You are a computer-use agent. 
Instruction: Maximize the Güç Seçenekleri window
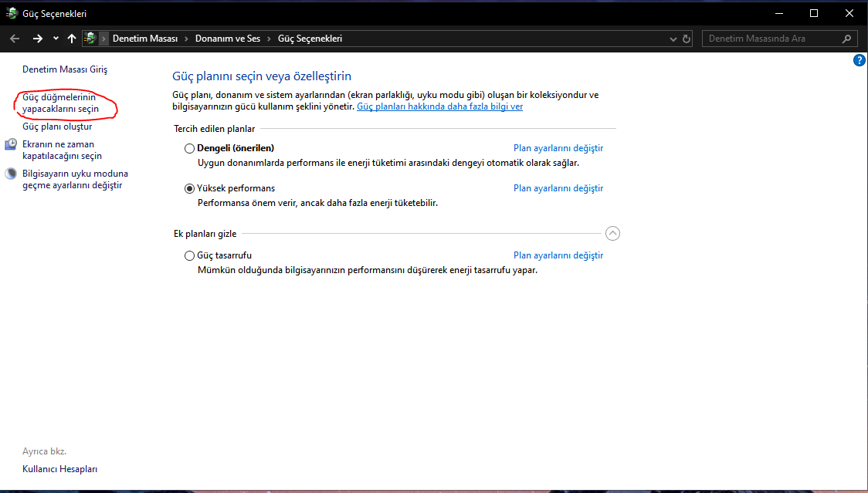[814, 13]
